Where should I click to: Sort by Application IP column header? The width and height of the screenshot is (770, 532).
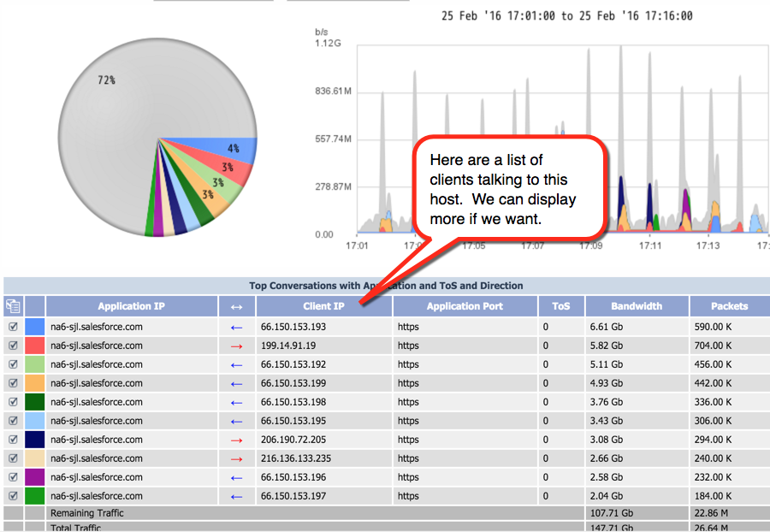[132, 306]
